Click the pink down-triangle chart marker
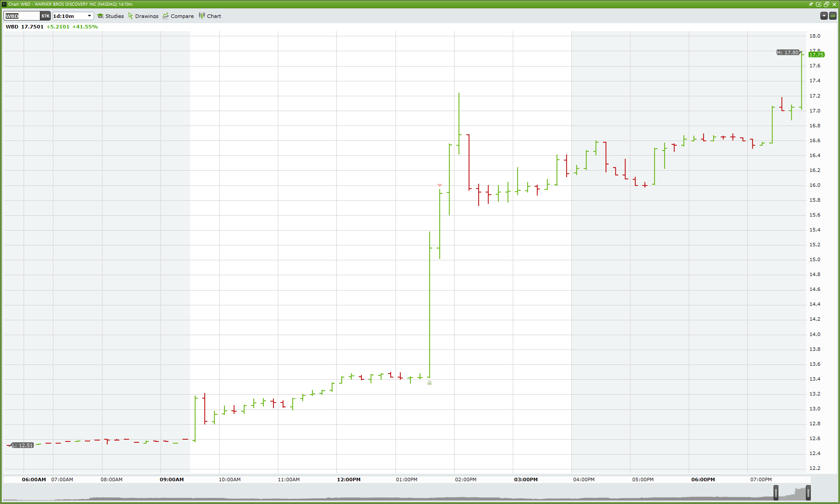 point(440,185)
